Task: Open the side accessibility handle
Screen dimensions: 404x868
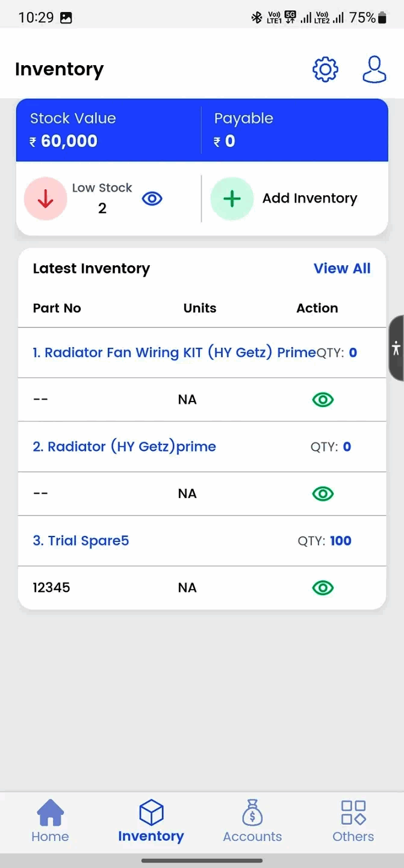Action: tap(396, 348)
